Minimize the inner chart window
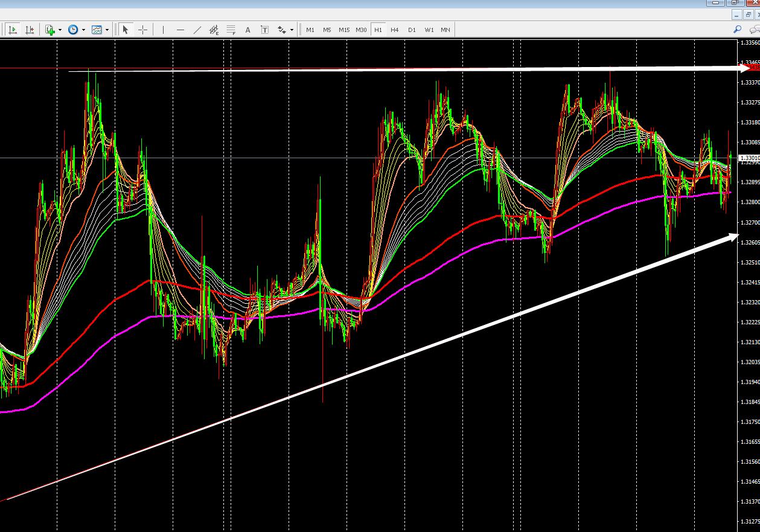This screenshot has height=532, width=760. click(737, 14)
